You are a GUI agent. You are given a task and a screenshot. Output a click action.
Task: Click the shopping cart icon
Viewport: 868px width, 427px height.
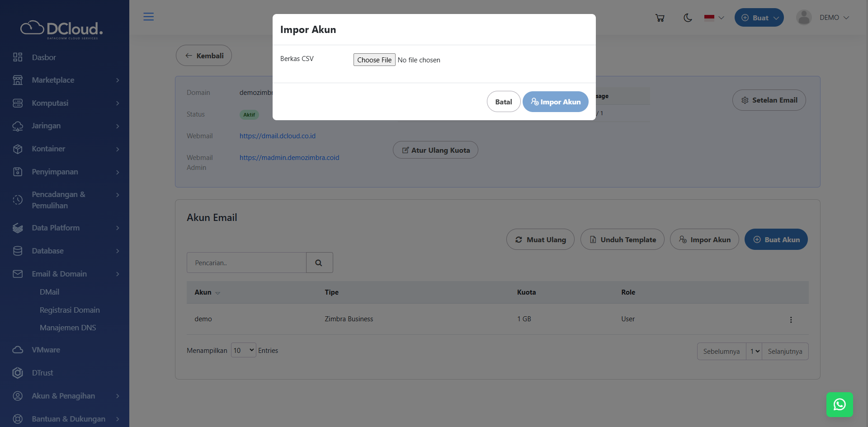click(660, 18)
